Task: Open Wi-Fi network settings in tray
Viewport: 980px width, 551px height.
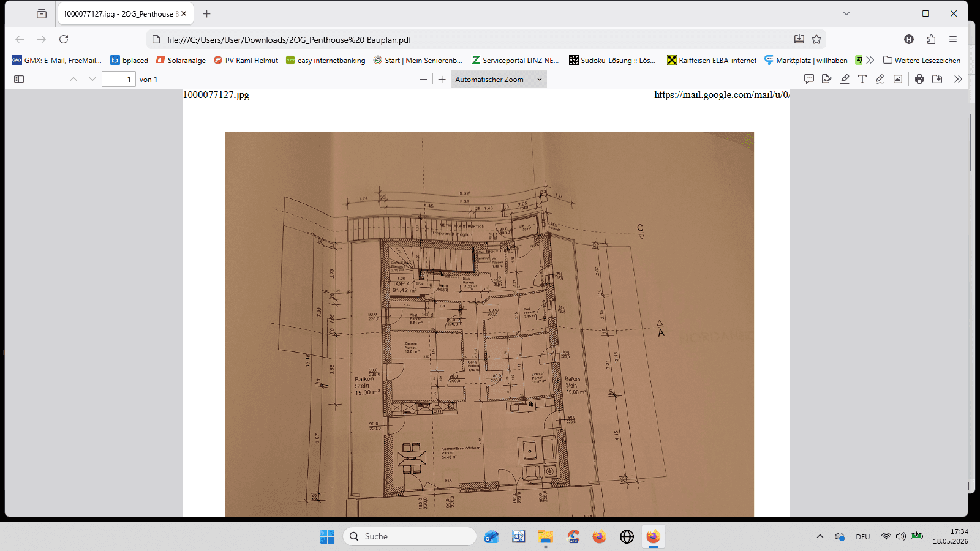Action: pyautogui.click(x=886, y=536)
